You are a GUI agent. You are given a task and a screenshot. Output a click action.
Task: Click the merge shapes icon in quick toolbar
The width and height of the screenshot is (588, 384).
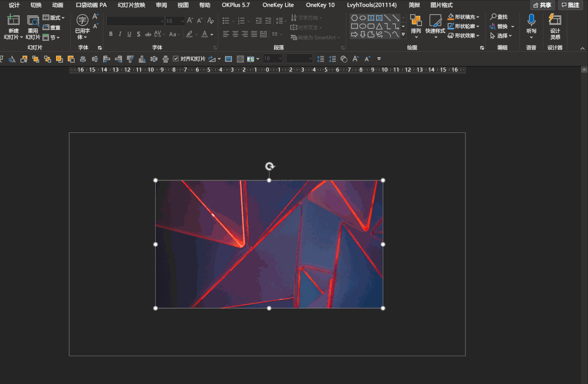(344, 59)
